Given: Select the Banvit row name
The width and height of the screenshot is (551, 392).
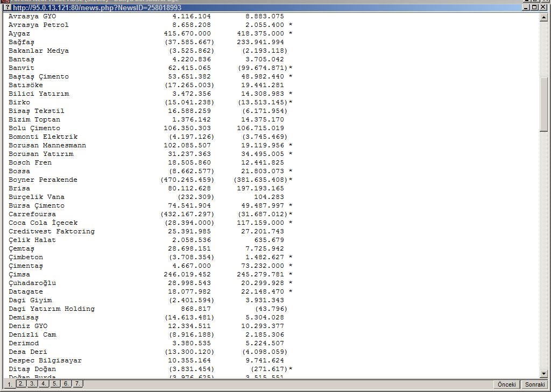Looking at the screenshot, I should (22, 68).
